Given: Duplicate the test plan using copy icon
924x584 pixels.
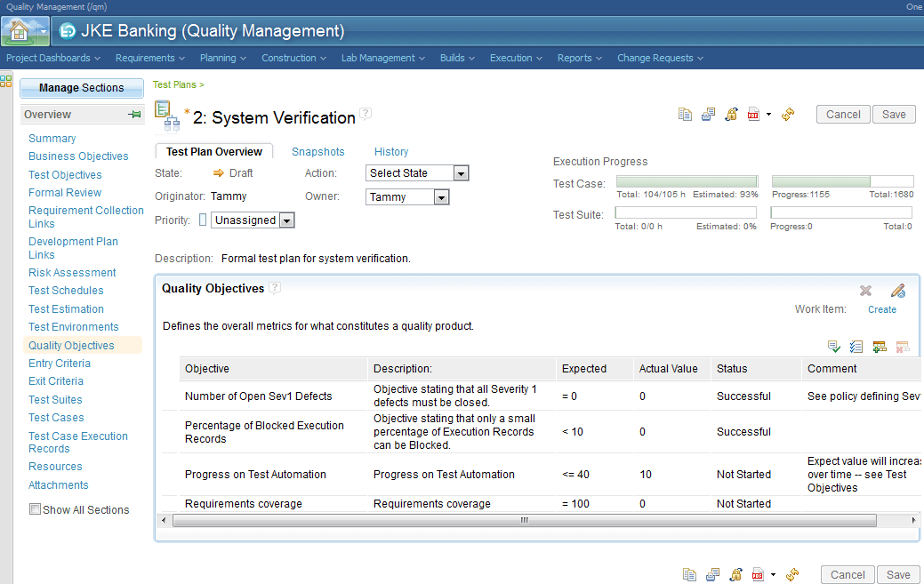Looking at the screenshot, I should pos(685,114).
